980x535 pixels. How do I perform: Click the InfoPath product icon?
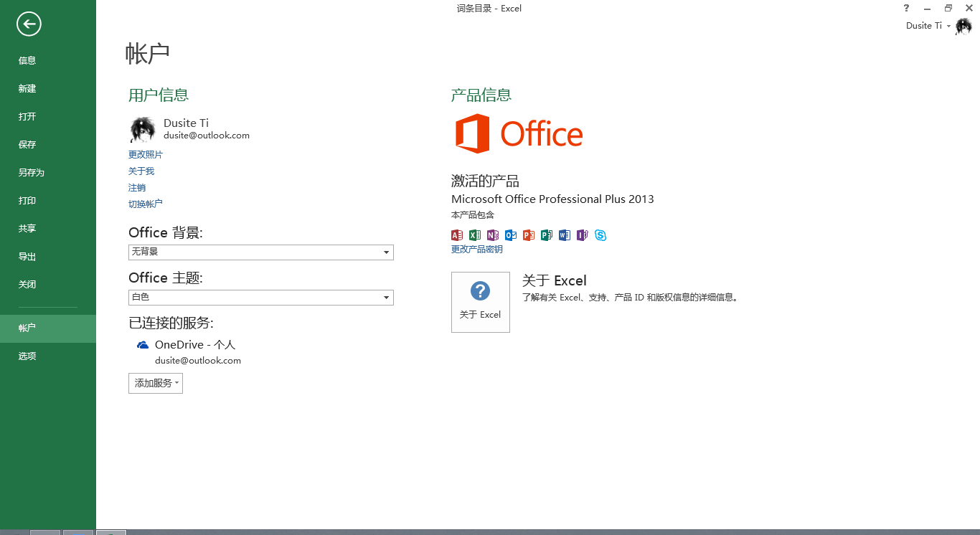point(583,235)
